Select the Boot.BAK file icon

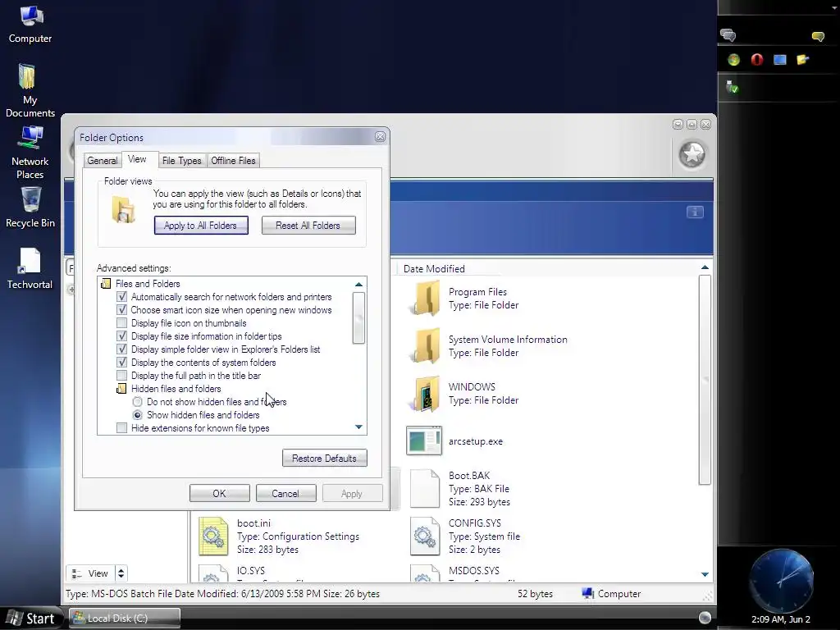coord(425,489)
